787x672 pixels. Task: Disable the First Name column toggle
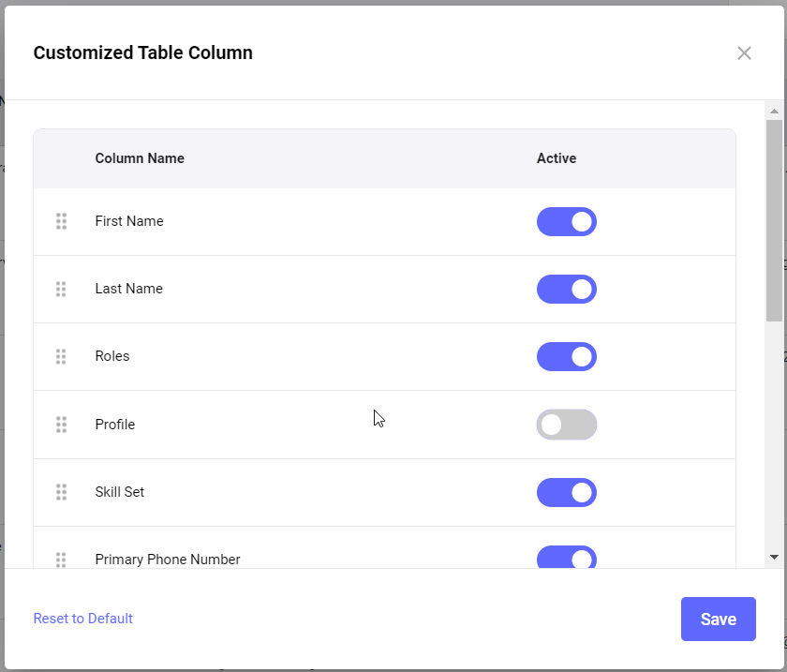[567, 221]
